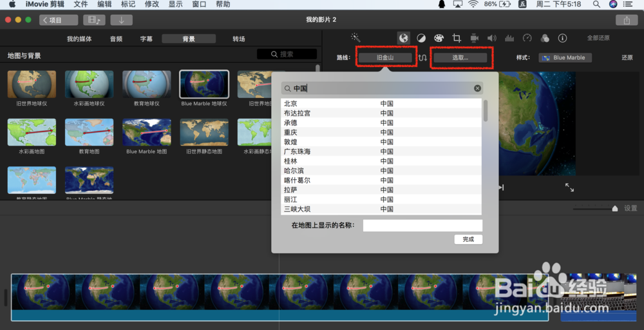
Task: Select the Blue Marble 地图 thumbnail
Action: [147, 132]
